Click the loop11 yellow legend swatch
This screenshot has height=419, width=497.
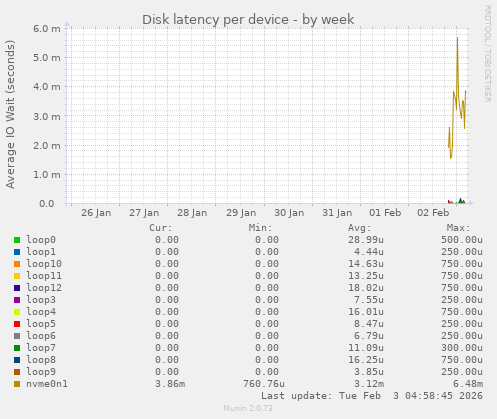[x=17, y=276]
